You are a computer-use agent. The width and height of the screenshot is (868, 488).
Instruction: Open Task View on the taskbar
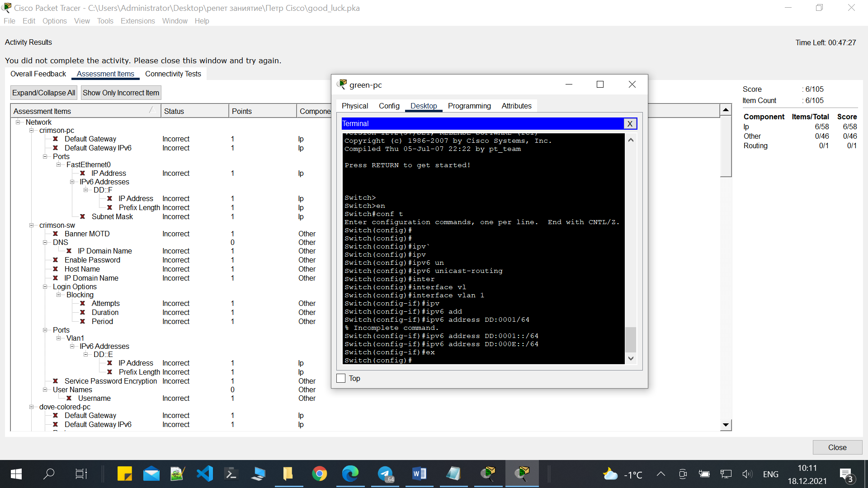click(x=81, y=474)
